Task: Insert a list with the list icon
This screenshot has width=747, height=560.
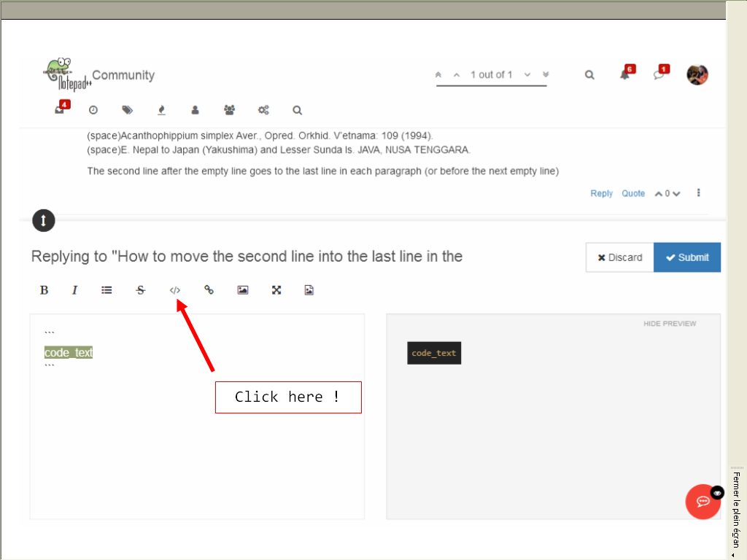Action: (x=107, y=290)
